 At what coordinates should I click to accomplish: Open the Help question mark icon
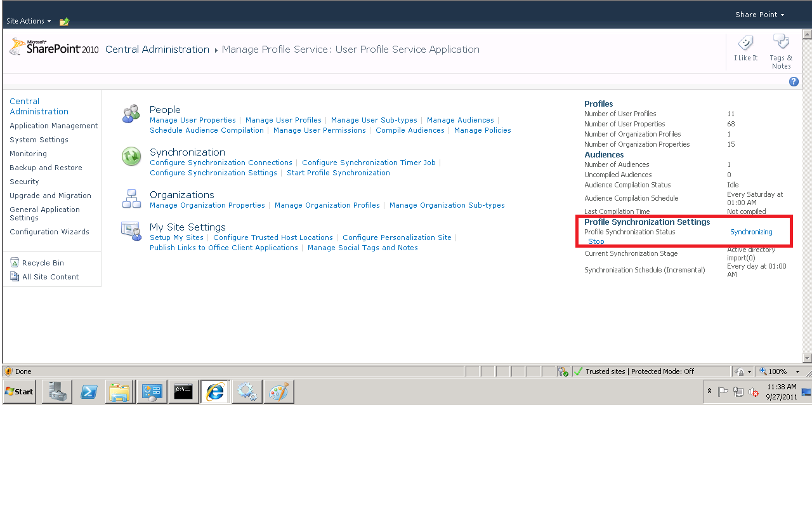click(794, 81)
